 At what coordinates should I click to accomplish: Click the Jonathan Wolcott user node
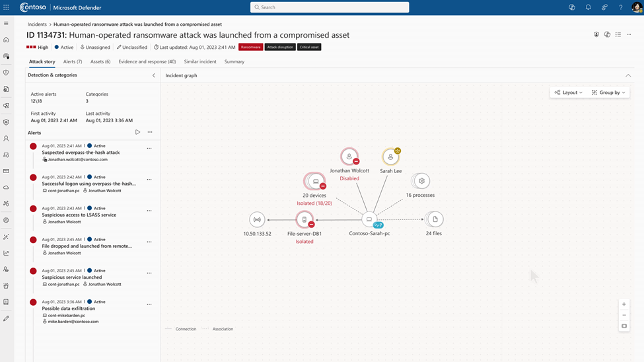tap(349, 157)
